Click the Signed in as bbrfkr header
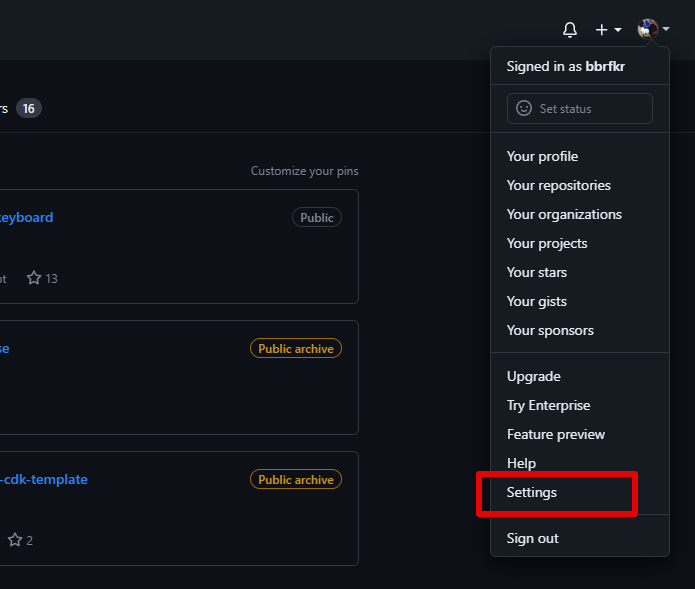Screen dimensions: 695x589 click(x=566, y=66)
